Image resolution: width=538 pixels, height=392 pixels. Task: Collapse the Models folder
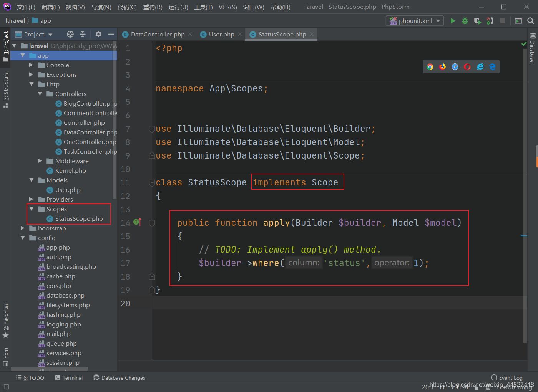coord(31,180)
